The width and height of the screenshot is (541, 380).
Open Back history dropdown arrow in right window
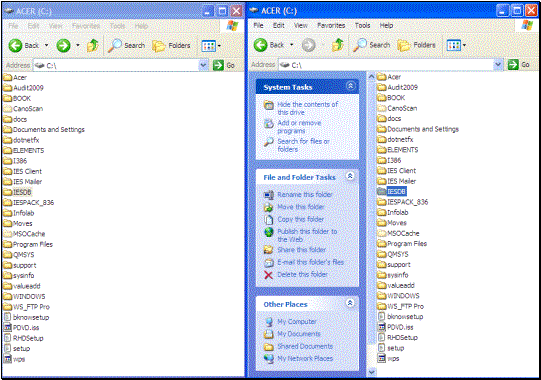(292, 45)
